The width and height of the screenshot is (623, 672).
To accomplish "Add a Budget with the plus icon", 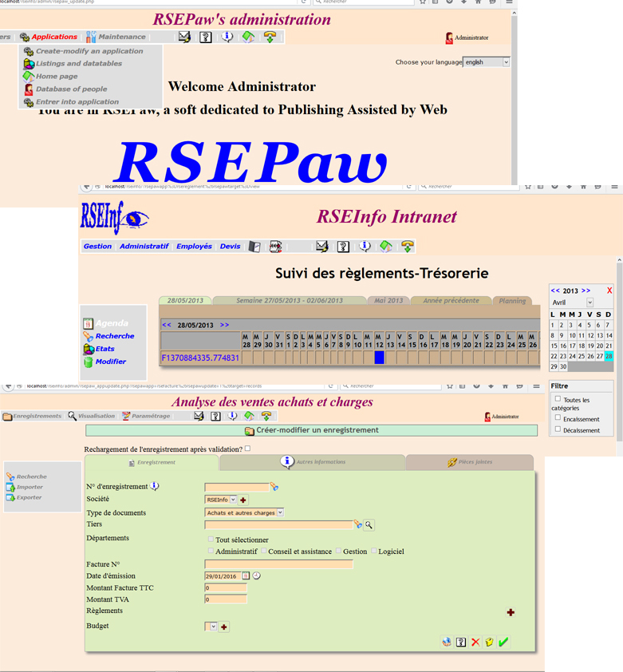I will pos(223,627).
